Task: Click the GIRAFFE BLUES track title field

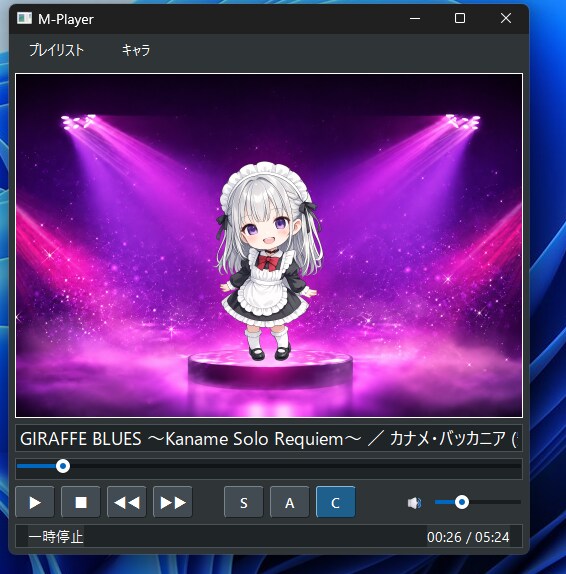Action: coord(269,439)
